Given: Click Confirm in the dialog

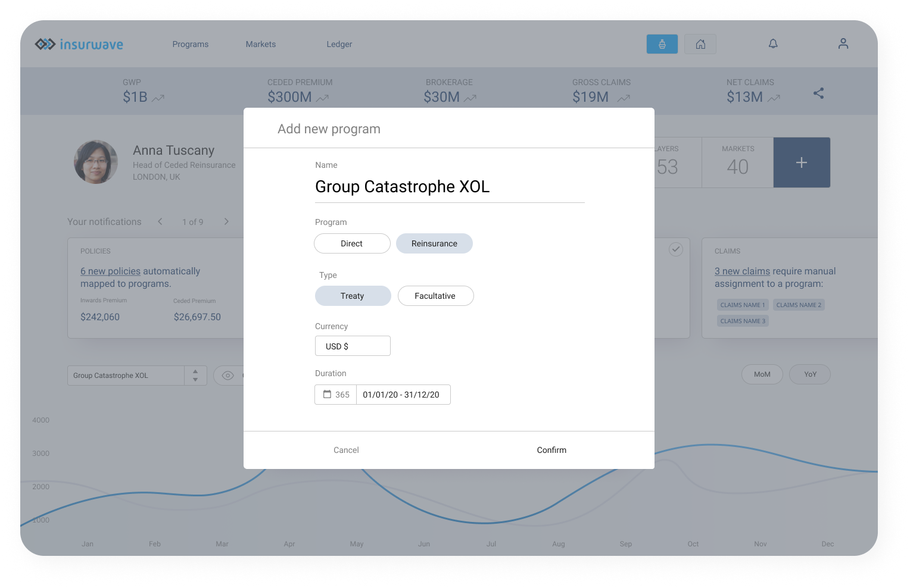Looking at the screenshot, I should coord(551,450).
